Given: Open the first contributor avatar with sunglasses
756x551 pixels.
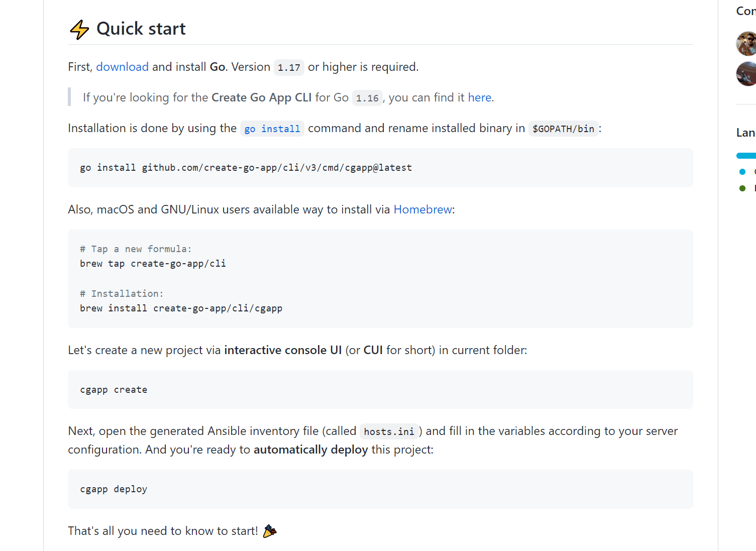Looking at the screenshot, I should (x=746, y=44).
